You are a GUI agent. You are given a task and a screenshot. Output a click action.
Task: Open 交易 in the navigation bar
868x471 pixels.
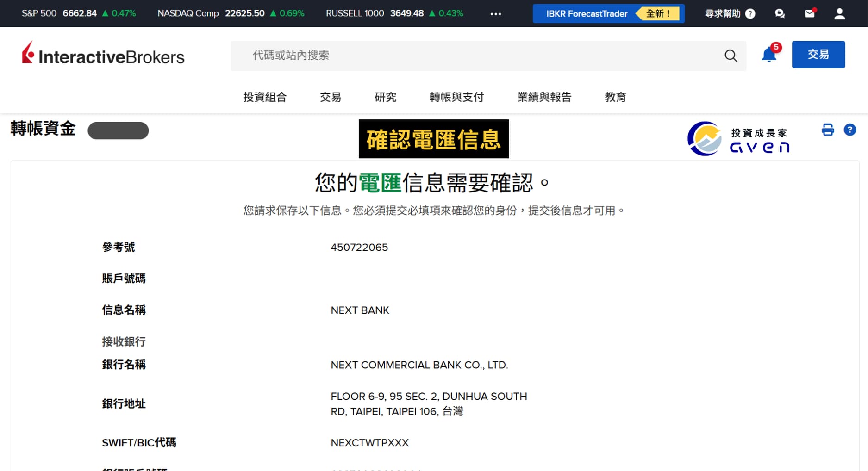330,97
